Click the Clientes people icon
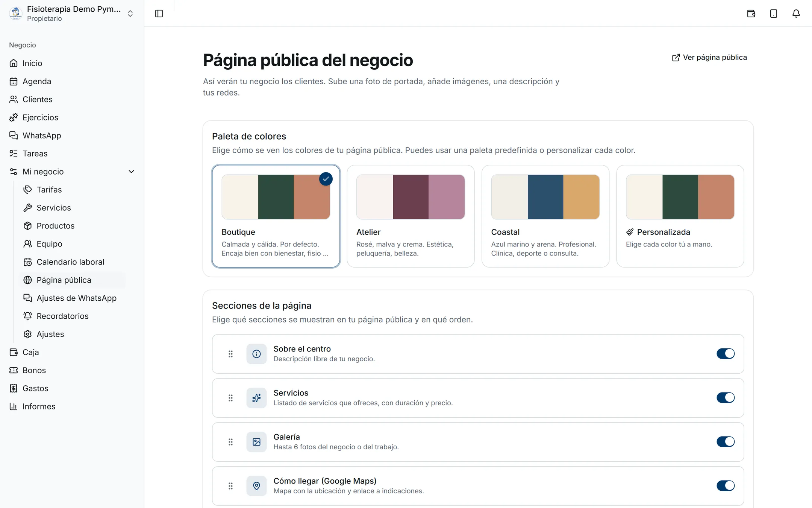Viewport: 812px width, 508px height. coord(14,99)
